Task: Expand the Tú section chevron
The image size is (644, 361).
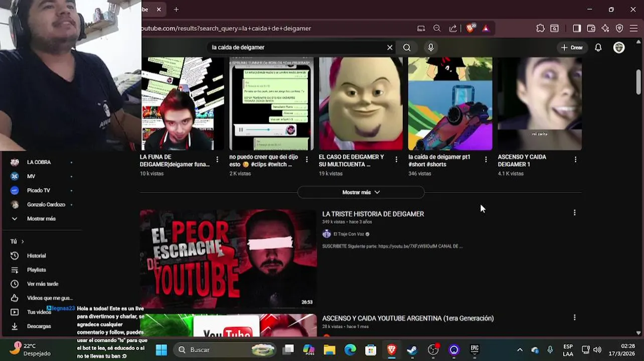Action: (22, 242)
